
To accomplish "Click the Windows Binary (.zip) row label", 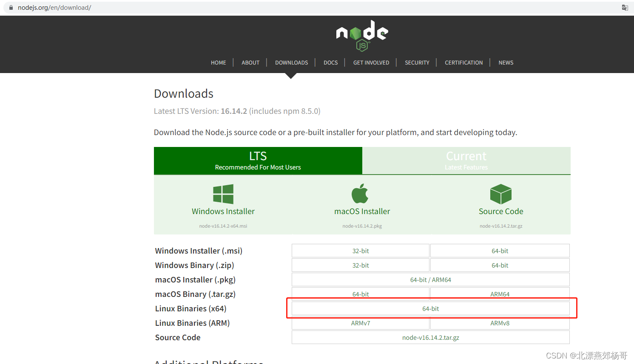I will [x=195, y=265].
